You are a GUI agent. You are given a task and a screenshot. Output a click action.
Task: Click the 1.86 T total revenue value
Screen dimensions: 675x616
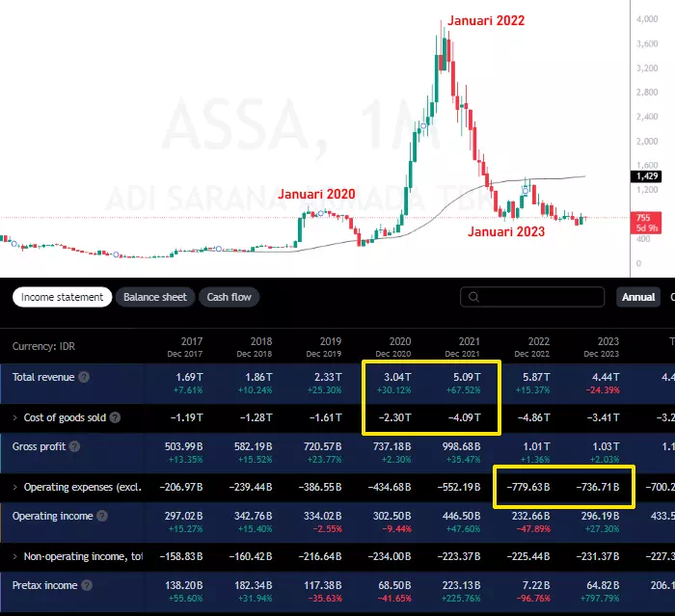coord(258,378)
